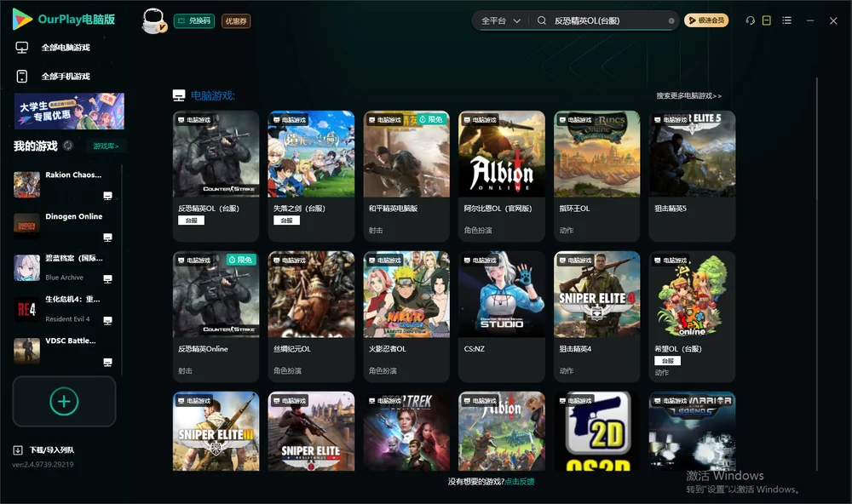
Task: Open the 阿尔比恩OL（官网版）game card
Action: click(502, 176)
